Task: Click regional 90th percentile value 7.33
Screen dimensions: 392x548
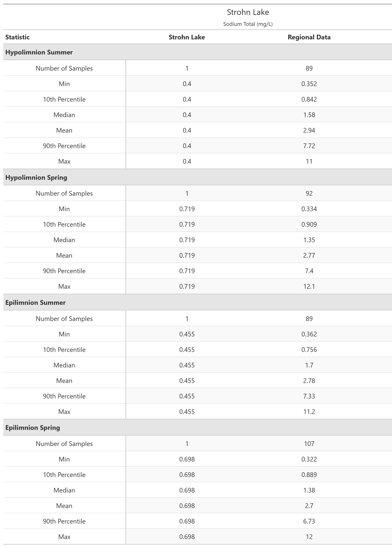Action: coord(309,396)
